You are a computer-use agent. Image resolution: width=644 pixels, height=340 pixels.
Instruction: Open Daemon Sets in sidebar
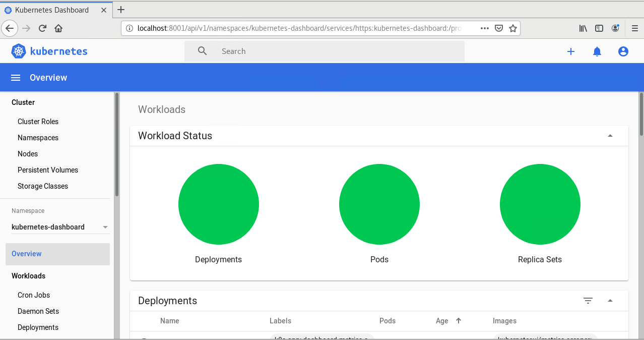(x=38, y=311)
